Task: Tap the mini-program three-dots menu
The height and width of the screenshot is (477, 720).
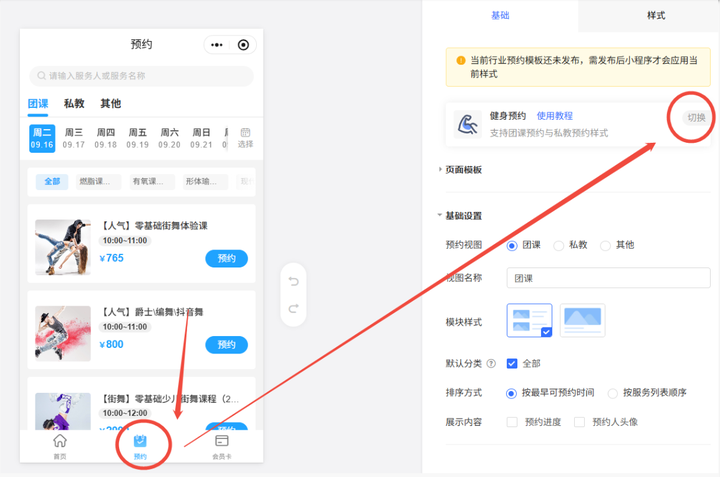Action: tap(216, 45)
